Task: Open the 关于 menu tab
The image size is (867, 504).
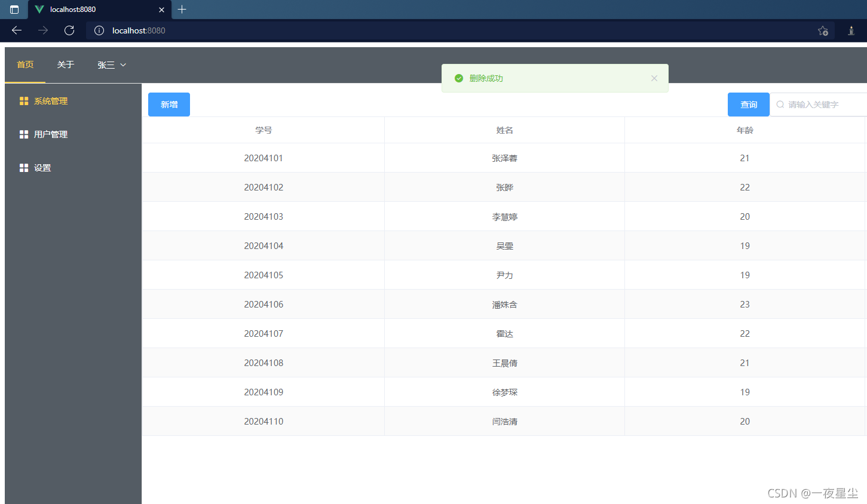Action: [x=66, y=64]
